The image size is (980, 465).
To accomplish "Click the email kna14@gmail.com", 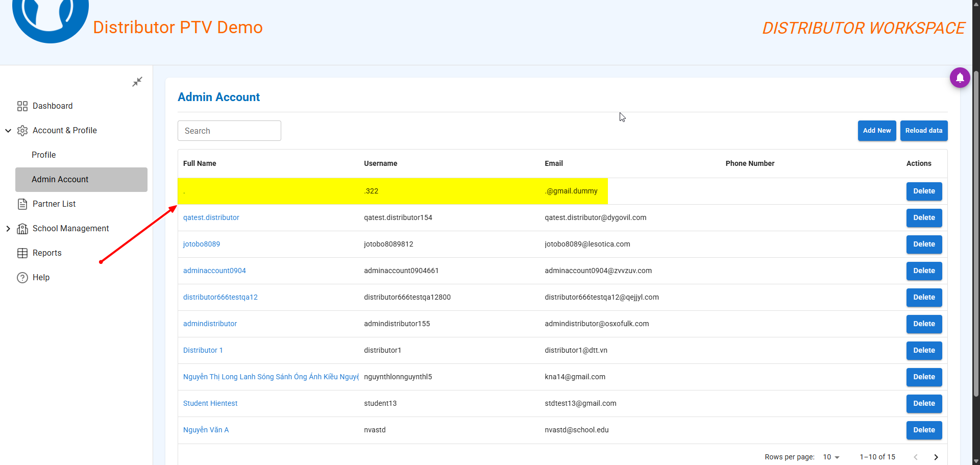I will [575, 377].
